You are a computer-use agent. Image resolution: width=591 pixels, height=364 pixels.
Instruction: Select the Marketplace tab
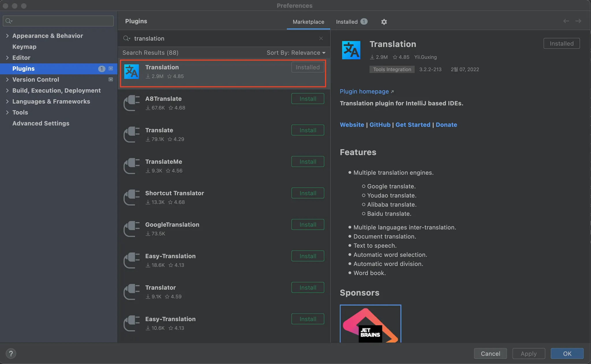(308, 22)
